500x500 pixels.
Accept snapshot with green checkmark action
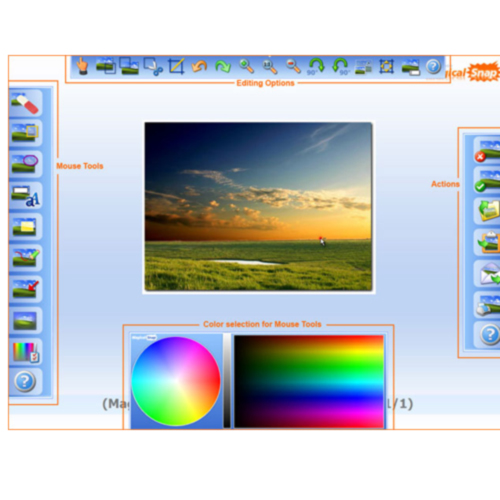(487, 180)
